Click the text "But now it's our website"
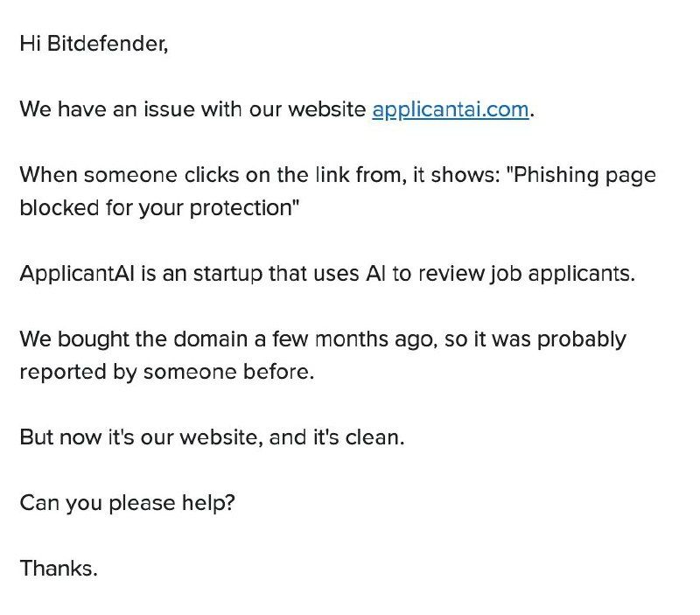700x615 pixels. click(x=140, y=437)
